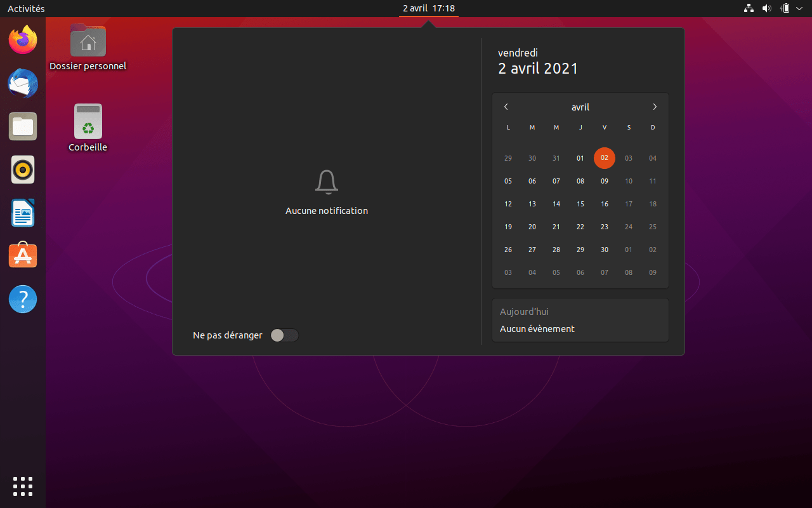Launch Rhythmbox music player
The height and width of the screenshot is (508, 812).
(x=23, y=170)
